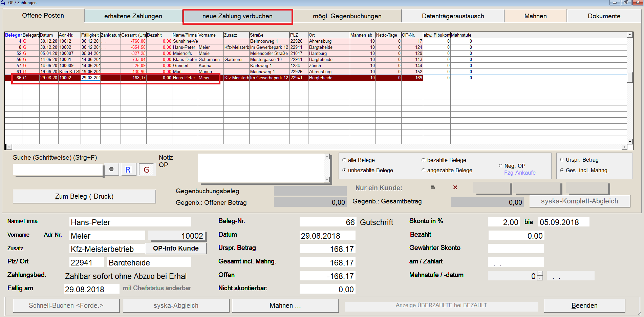Click the Beenden button
This screenshot has height=317, width=644.
pos(584,305)
